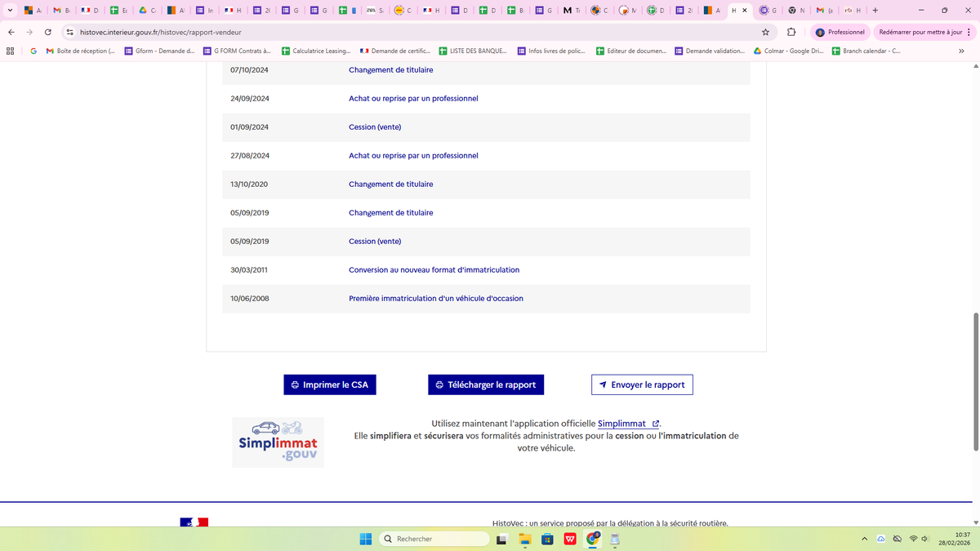The height and width of the screenshot is (551, 980).
Task: Close the active HistoVec tab
Action: 745,10
